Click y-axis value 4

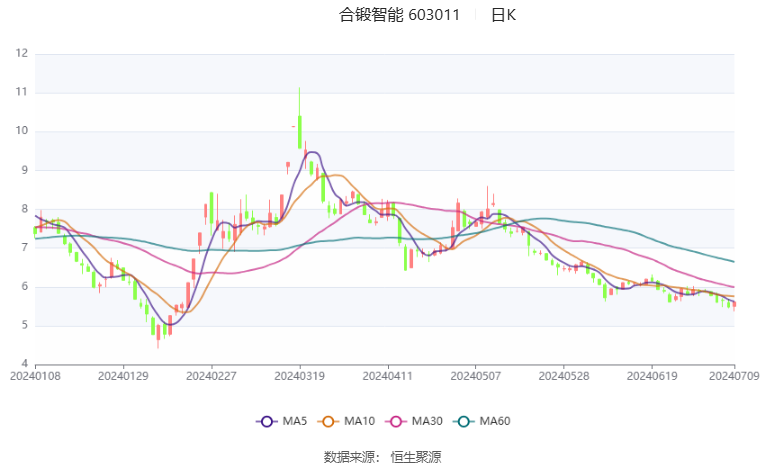(24, 364)
